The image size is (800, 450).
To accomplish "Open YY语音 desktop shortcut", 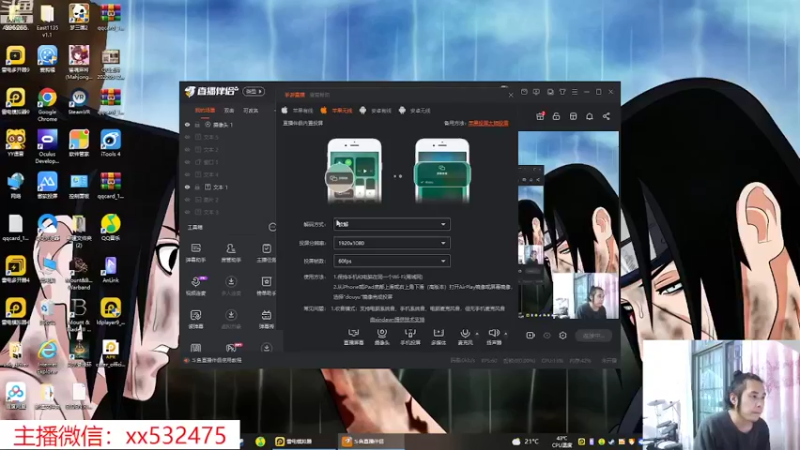I will coord(15,143).
